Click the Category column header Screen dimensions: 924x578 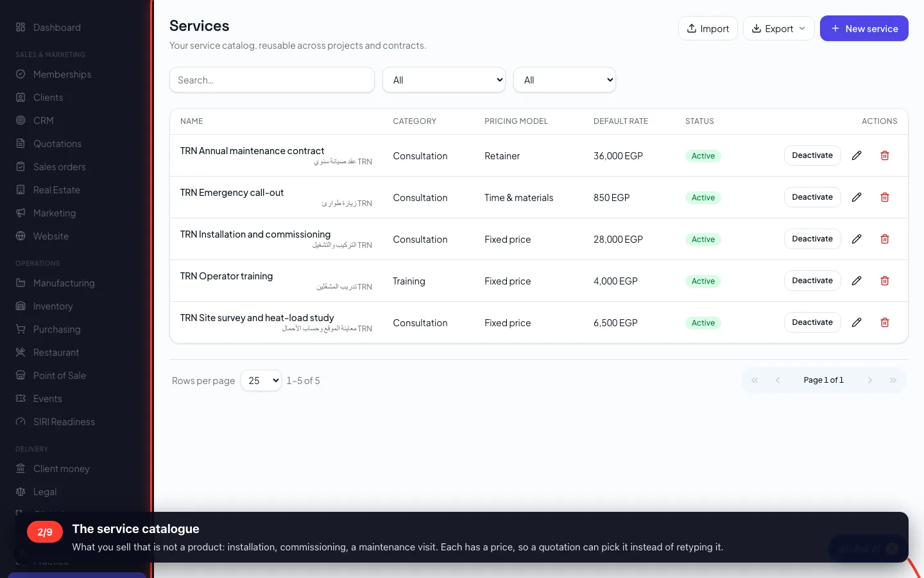(x=415, y=121)
